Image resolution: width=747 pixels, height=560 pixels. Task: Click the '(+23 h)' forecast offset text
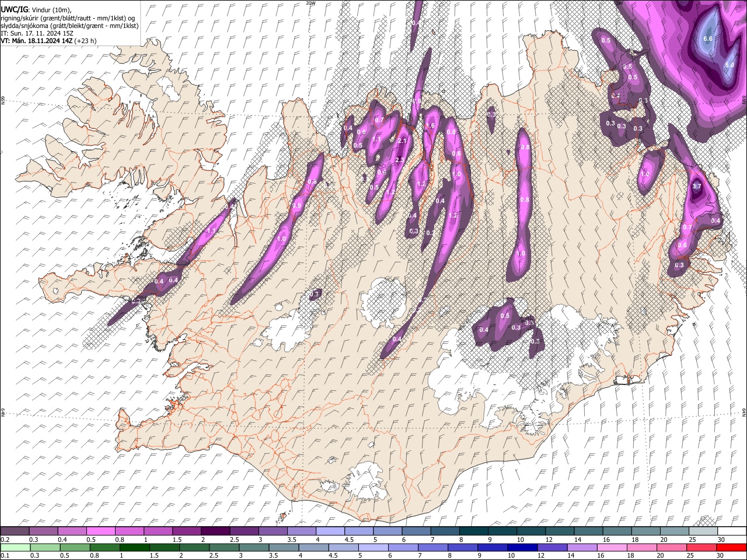[x=85, y=41]
